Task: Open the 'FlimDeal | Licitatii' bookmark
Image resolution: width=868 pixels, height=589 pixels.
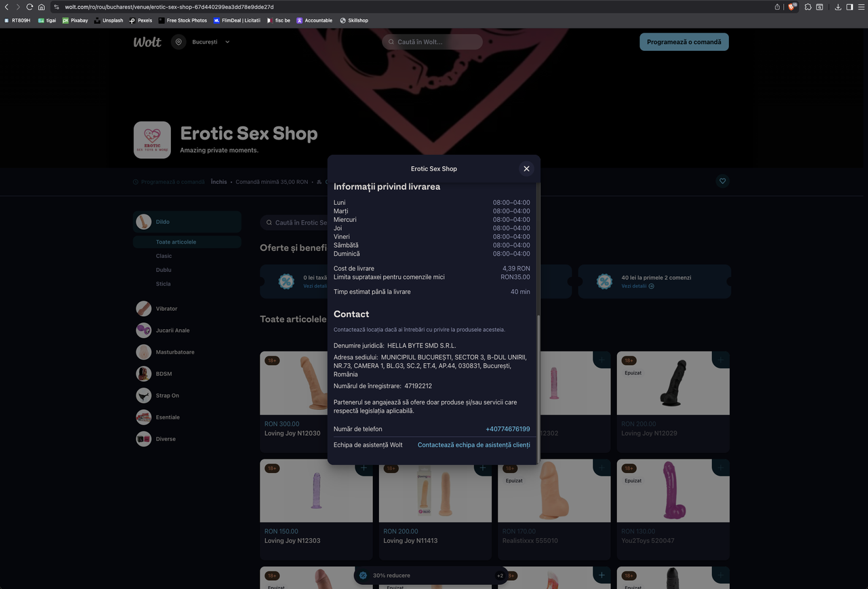Action: (x=237, y=20)
